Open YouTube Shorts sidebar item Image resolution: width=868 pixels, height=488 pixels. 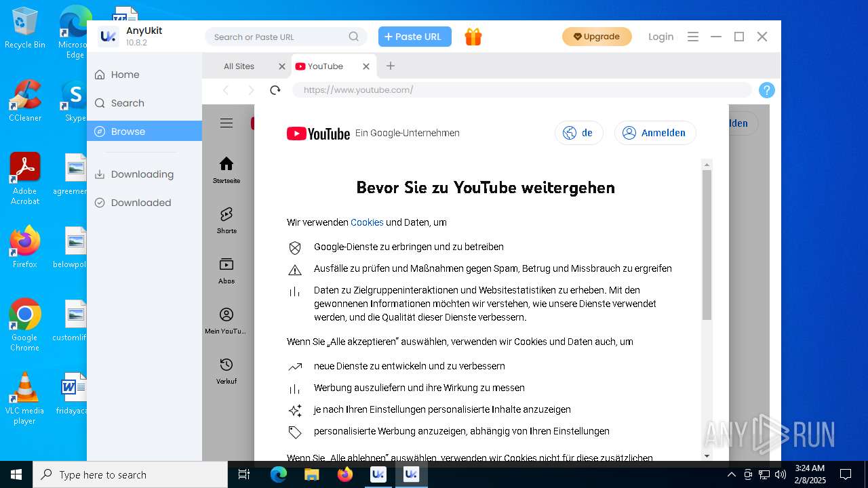coord(226,220)
